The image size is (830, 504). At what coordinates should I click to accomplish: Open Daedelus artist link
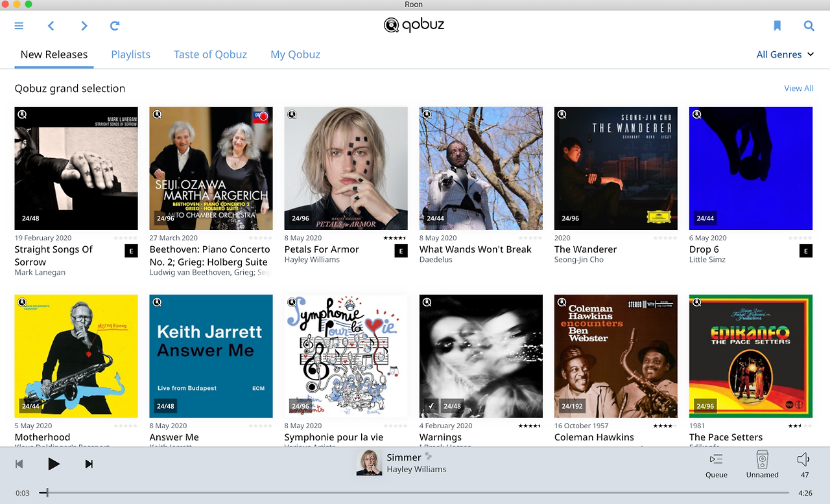click(x=436, y=260)
